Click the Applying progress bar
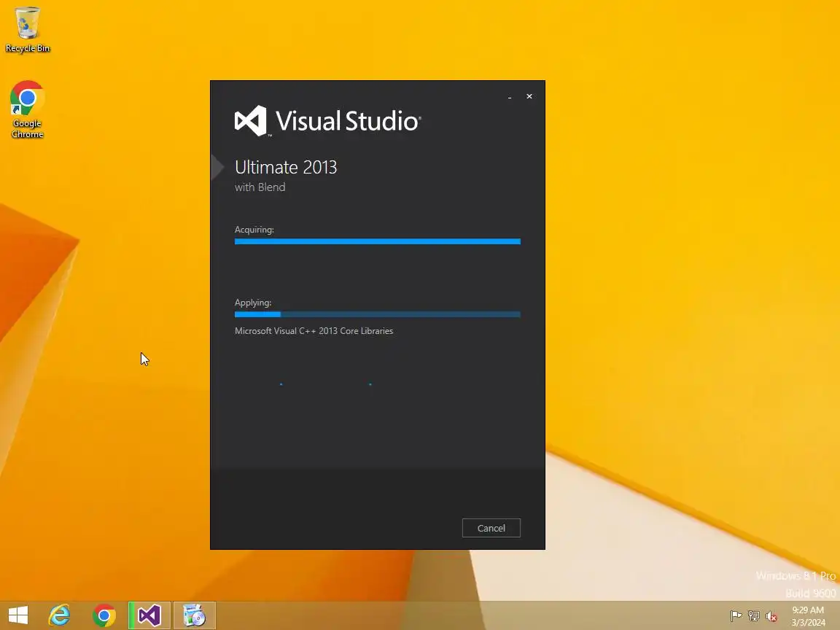 pos(378,314)
